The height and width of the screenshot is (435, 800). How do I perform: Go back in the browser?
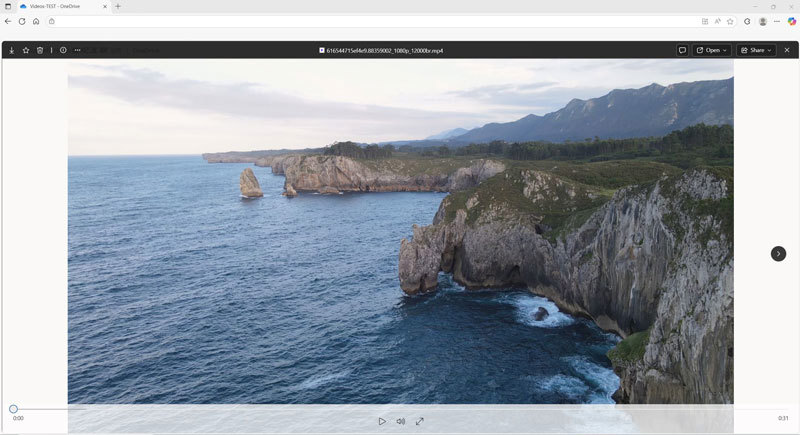point(8,21)
